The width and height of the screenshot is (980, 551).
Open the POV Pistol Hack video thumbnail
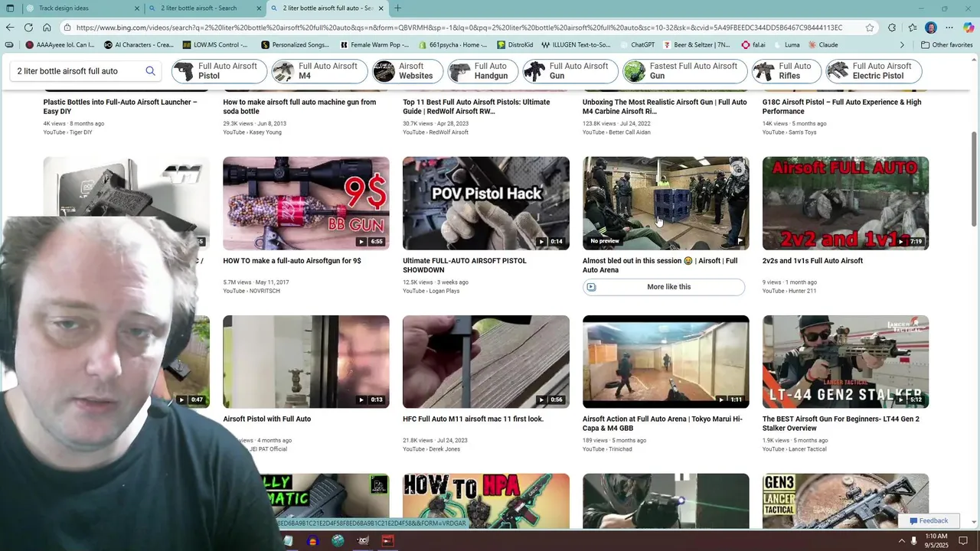486,204
